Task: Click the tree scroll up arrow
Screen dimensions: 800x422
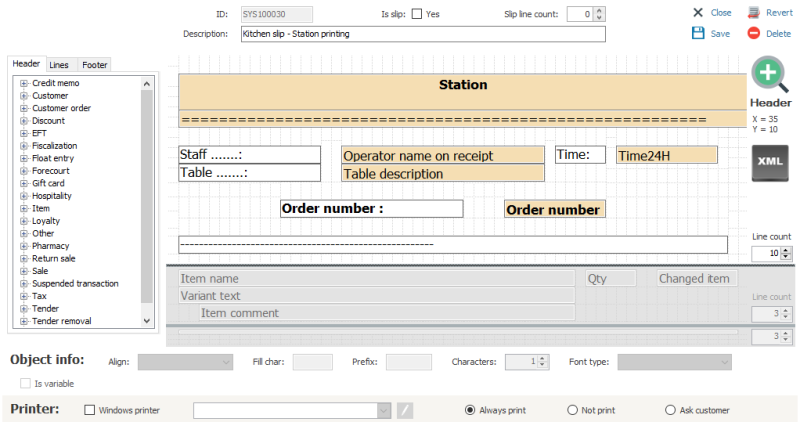Action: 147,84
